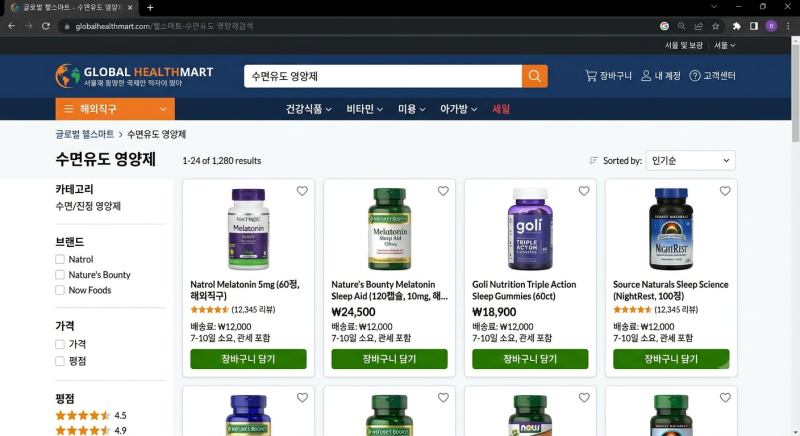Check the Nature's Bounty brand filter

[x=60, y=275]
